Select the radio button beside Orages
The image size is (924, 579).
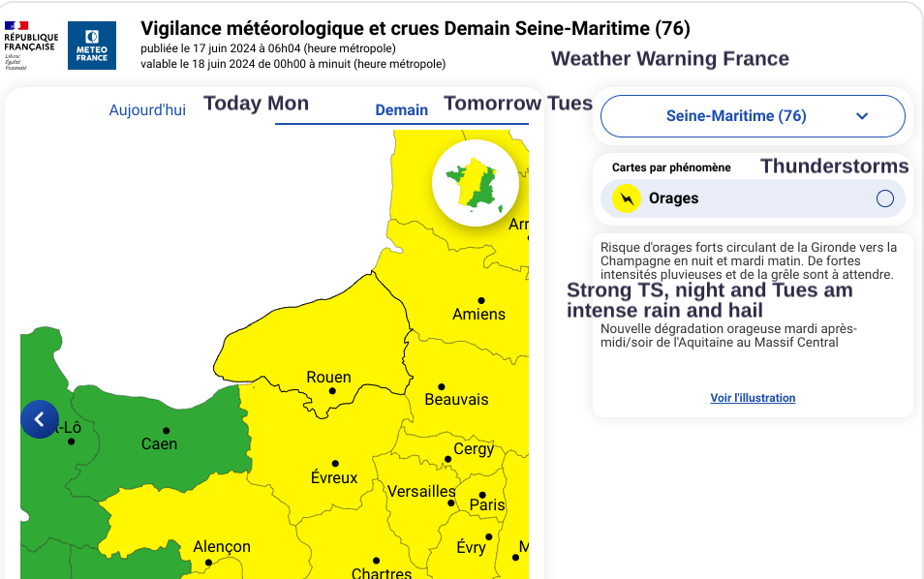(883, 198)
